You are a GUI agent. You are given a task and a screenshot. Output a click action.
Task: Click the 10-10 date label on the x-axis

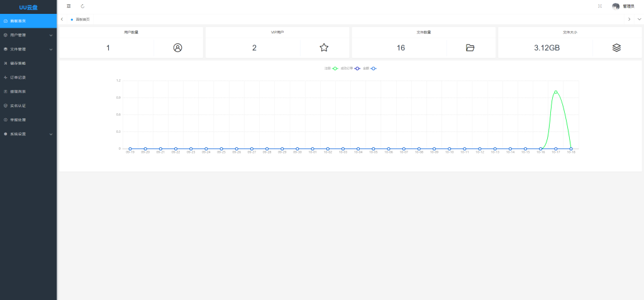[449, 152]
